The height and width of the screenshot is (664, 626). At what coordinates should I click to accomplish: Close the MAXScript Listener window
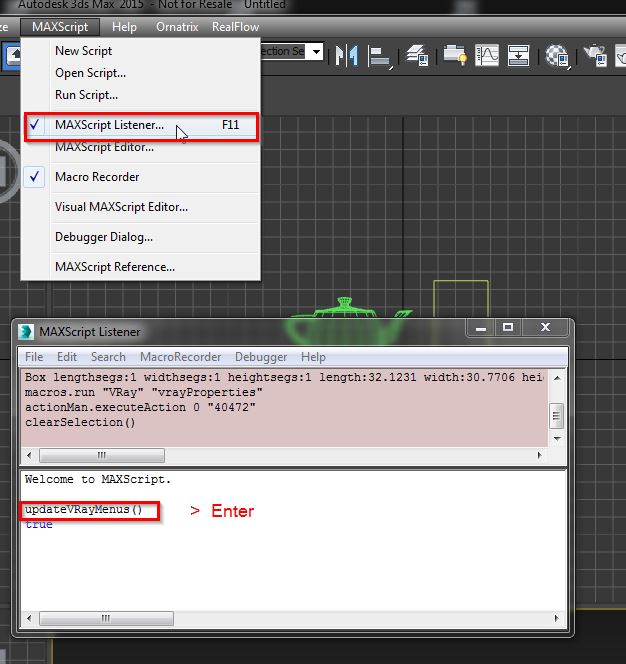(x=546, y=327)
